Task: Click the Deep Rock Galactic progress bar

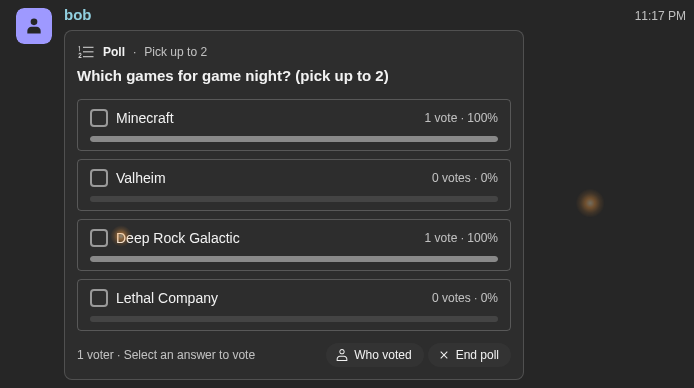Action: tap(294, 259)
